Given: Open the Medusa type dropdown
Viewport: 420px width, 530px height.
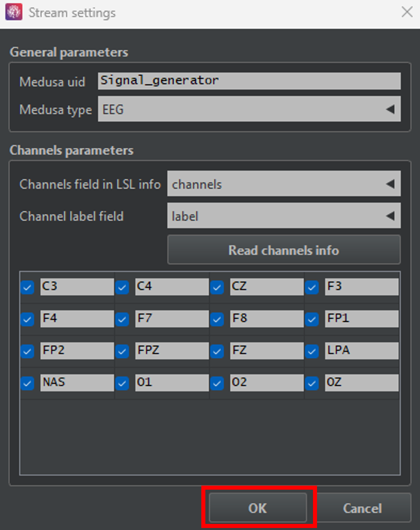Looking at the screenshot, I should (249, 109).
